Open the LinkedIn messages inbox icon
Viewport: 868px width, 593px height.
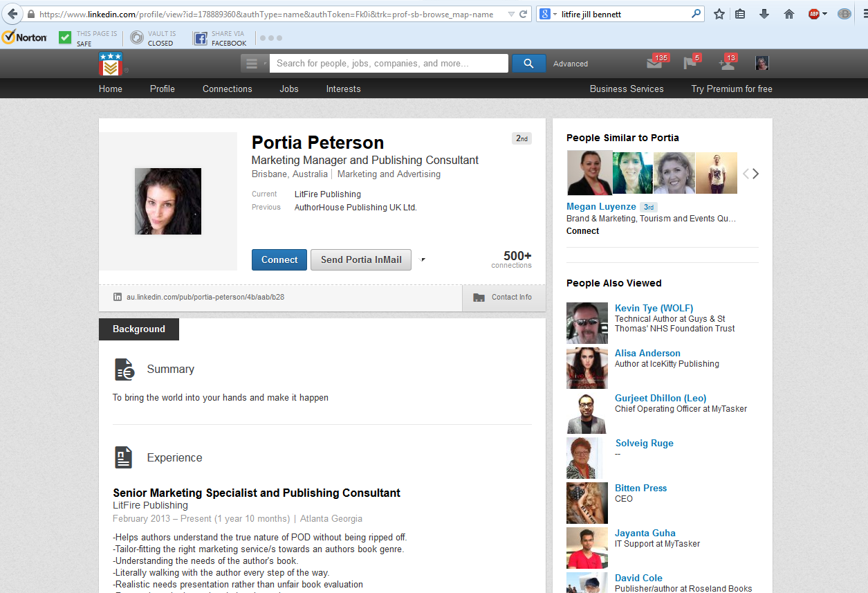(654, 64)
